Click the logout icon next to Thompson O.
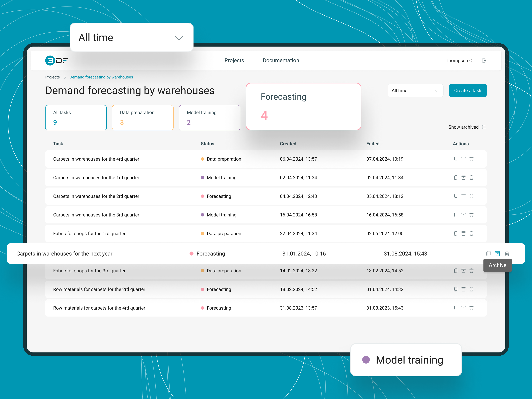This screenshot has height=399, width=532. tap(484, 61)
